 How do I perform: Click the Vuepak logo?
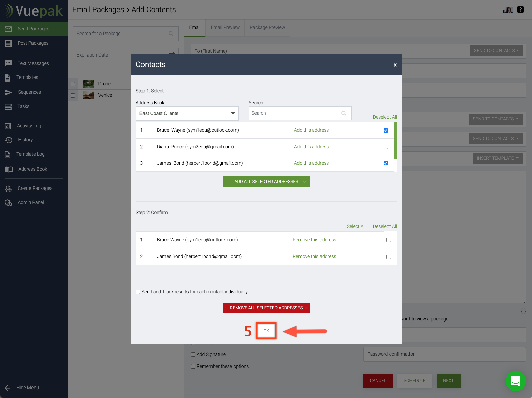tap(34, 11)
